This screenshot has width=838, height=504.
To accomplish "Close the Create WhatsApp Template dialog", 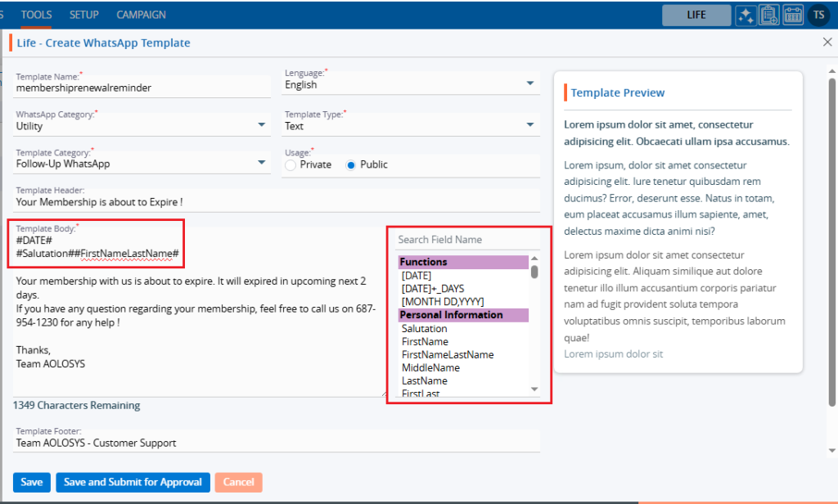I will [827, 43].
